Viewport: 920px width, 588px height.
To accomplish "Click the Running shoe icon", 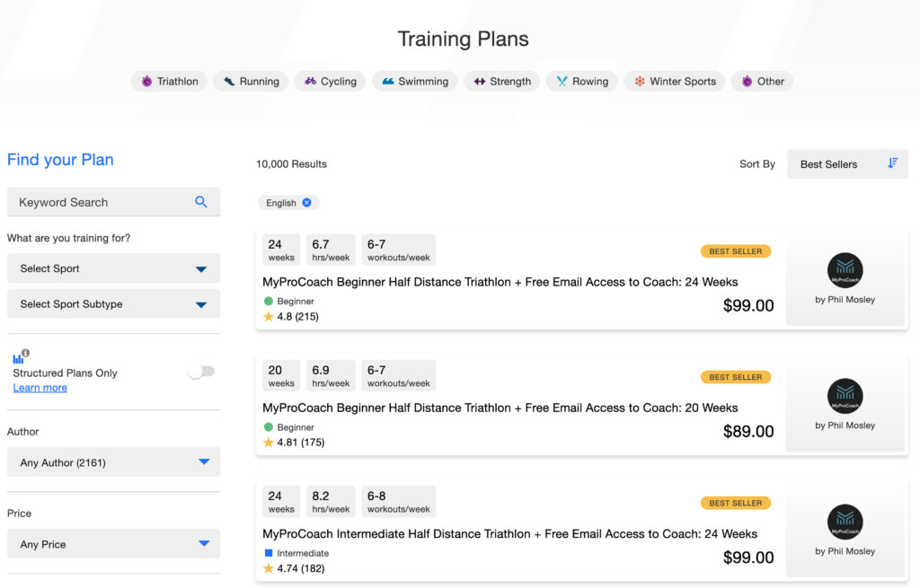I will [229, 81].
